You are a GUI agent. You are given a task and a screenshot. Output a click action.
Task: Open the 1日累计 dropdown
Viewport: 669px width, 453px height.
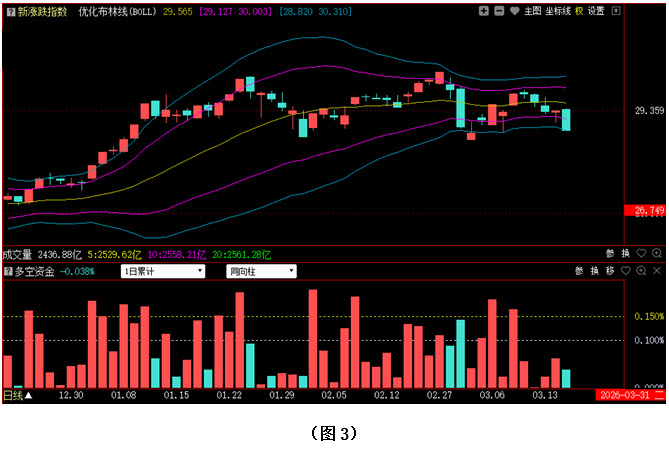point(162,271)
